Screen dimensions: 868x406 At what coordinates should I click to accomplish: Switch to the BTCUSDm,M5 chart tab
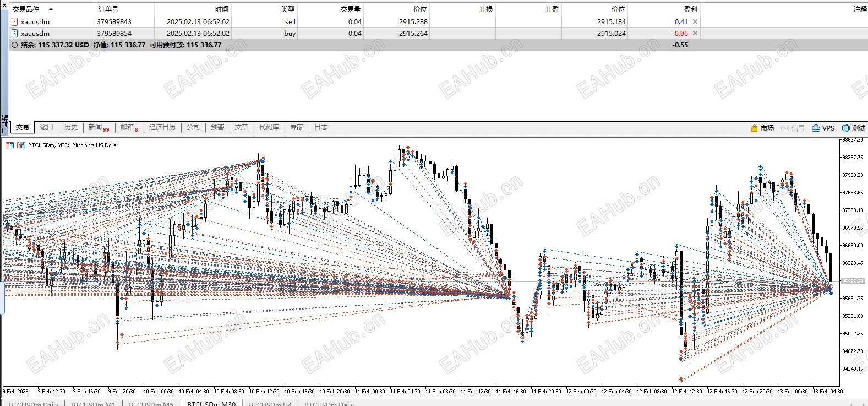[x=151, y=403]
